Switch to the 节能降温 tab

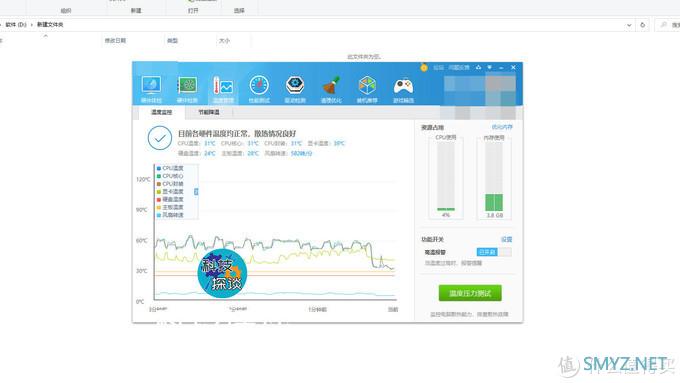pyautogui.click(x=209, y=112)
